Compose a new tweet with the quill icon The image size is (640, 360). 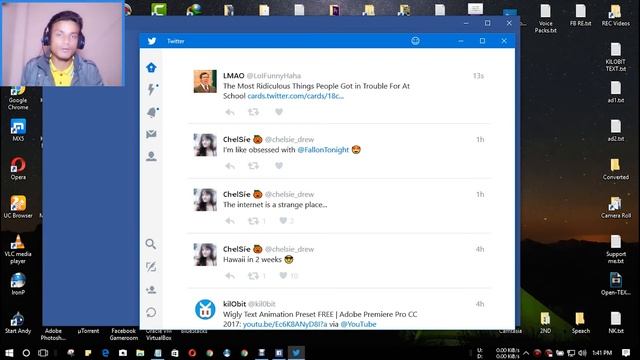[151, 267]
